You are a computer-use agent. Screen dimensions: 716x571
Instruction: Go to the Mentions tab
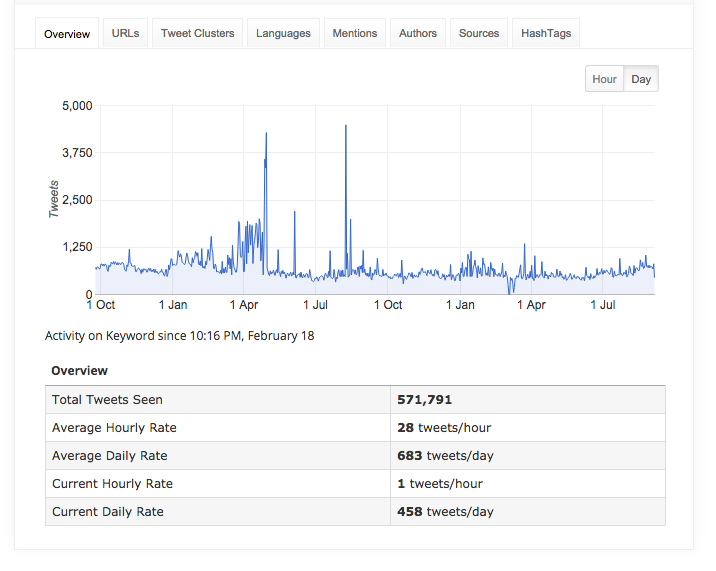click(355, 33)
